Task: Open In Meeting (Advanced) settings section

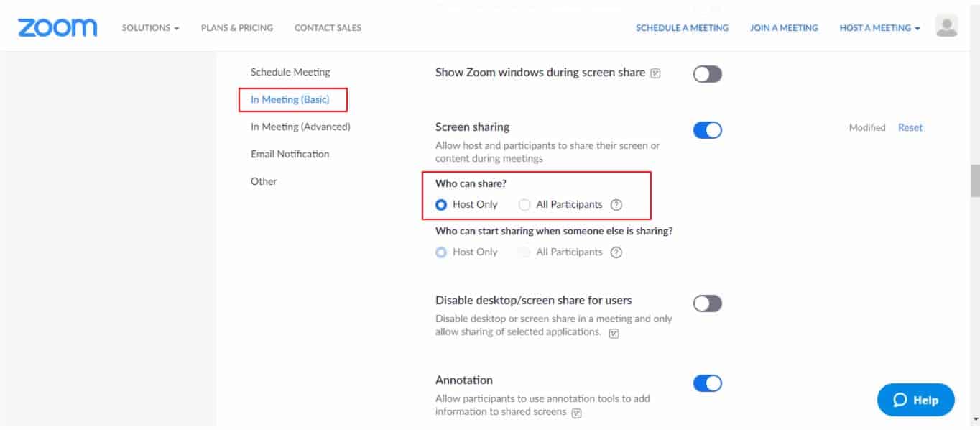Action: pos(300,127)
